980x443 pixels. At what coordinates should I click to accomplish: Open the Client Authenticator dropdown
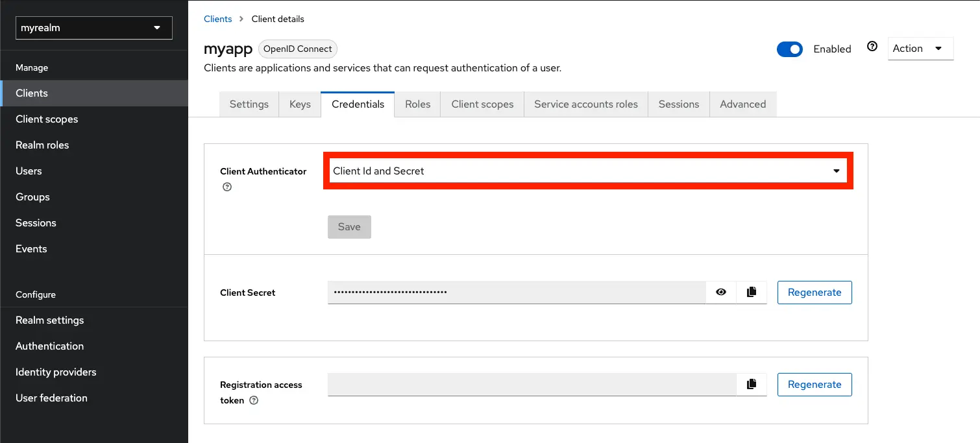(836, 171)
